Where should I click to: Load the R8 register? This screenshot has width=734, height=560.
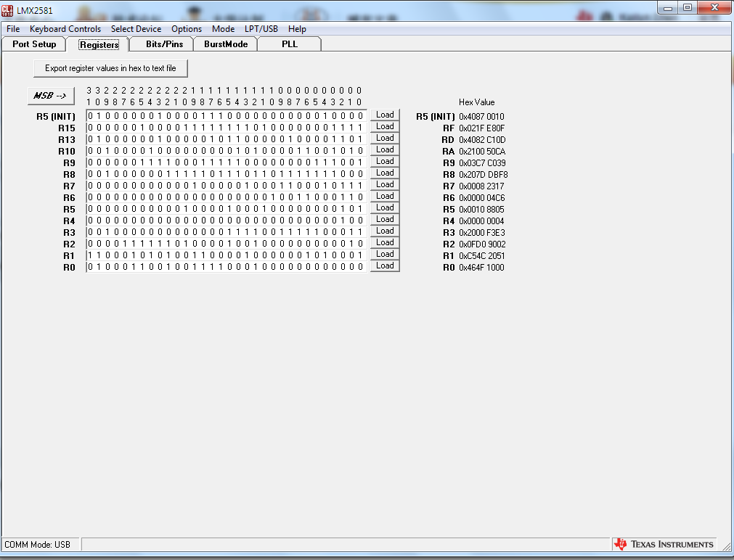point(385,173)
